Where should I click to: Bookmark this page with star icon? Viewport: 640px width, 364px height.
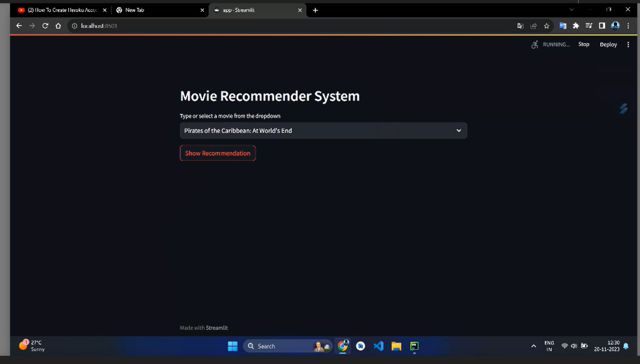(x=547, y=26)
